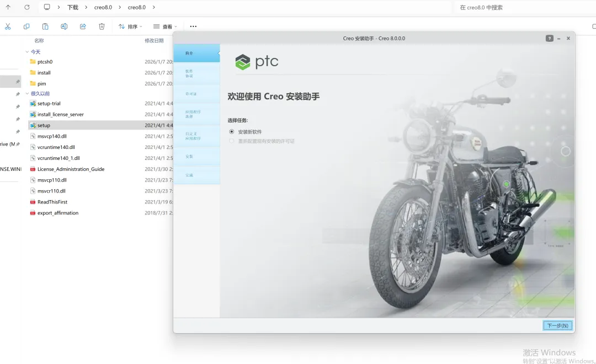Open the 完成 step in installer sidebar
This screenshot has height=364, width=596.
(x=196, y=175)
